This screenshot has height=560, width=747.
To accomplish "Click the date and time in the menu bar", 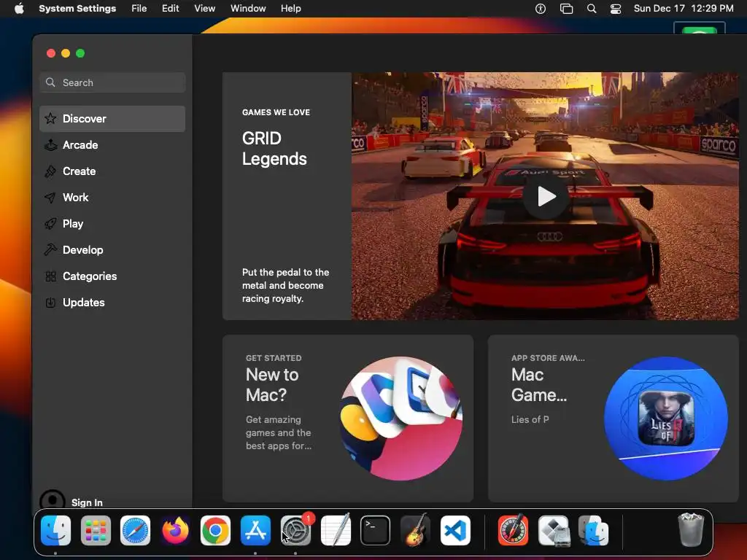I will [683, 8].
